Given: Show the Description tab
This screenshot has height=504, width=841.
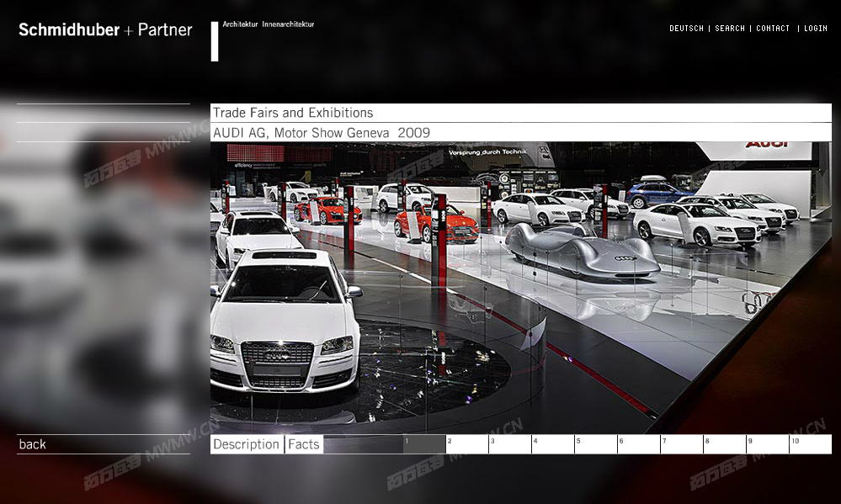Looking at the screenshot, I should tap(247, 444).
